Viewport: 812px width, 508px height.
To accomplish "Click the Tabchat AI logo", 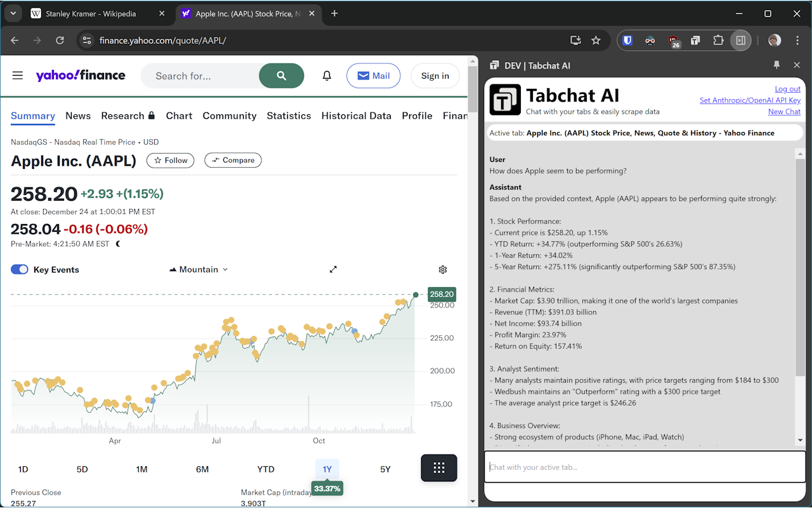I will 506,100.
